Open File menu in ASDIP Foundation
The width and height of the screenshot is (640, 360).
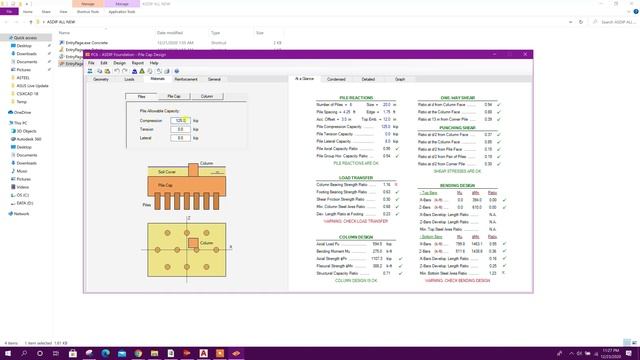[x=91, y=63]
